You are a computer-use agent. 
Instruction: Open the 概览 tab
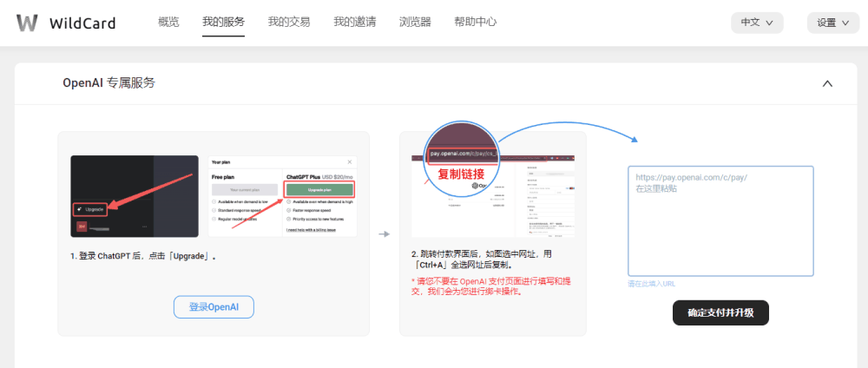pos(168,22)
